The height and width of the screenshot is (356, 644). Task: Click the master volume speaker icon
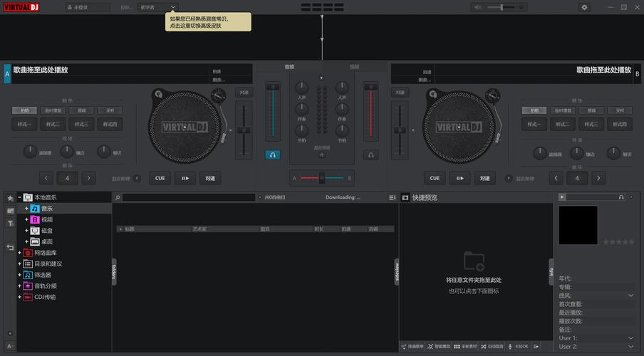pyautogui.click(x=477, y=7)
